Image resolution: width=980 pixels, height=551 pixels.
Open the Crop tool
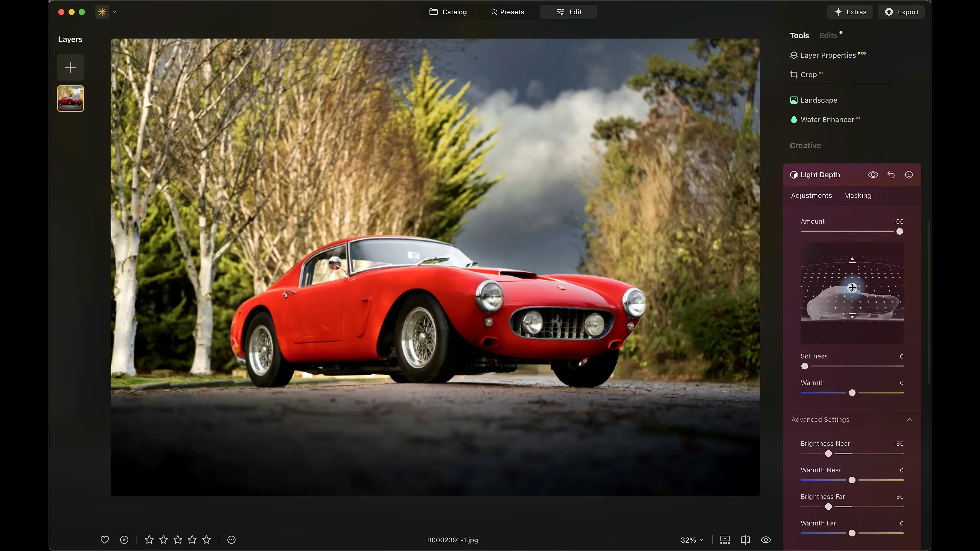pyautogui.click(x=808, y=74)
